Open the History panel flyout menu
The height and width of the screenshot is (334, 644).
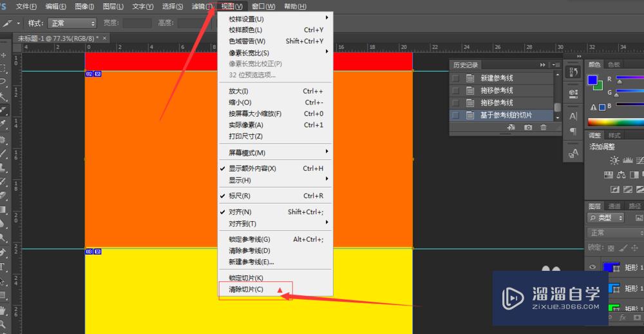(x=556, y=65)
